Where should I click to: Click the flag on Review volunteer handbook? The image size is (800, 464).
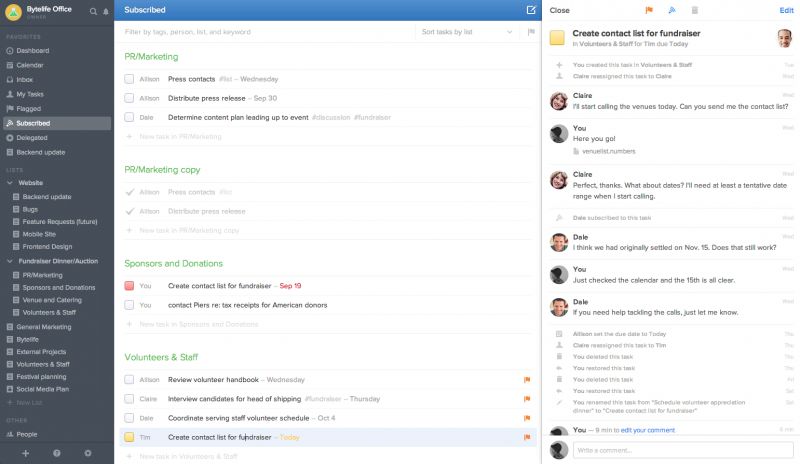pos(527,380)
